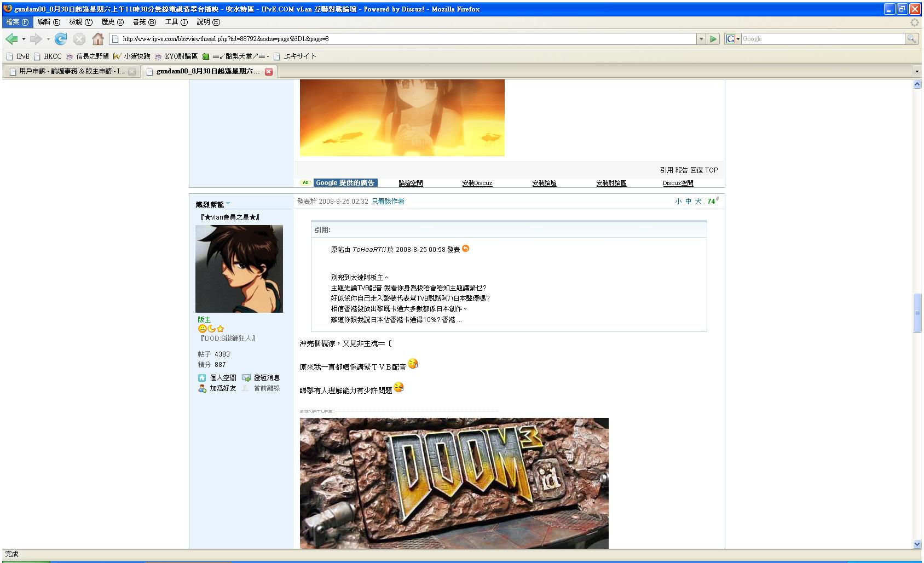Switch to the 用戶申訴 tab

(72, 71)
